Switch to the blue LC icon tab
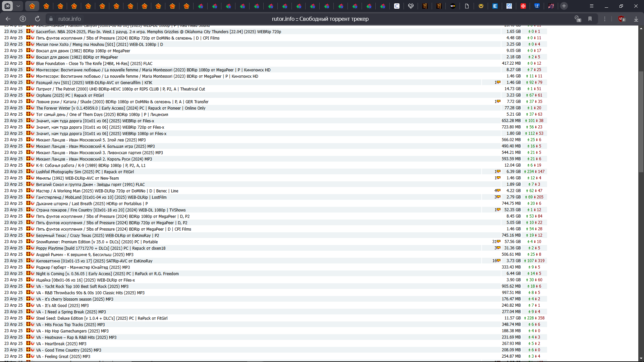This screenshot has height=362, width=644. point(537,6)
